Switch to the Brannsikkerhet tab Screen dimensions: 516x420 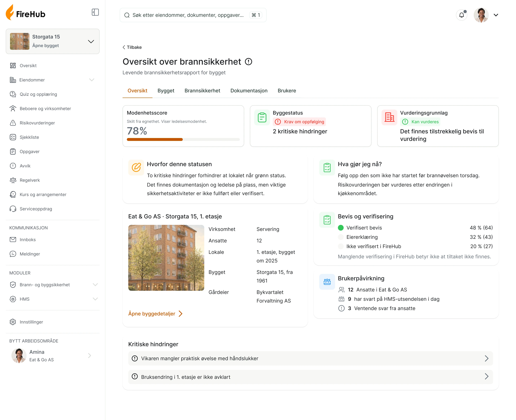coord(202,91)
